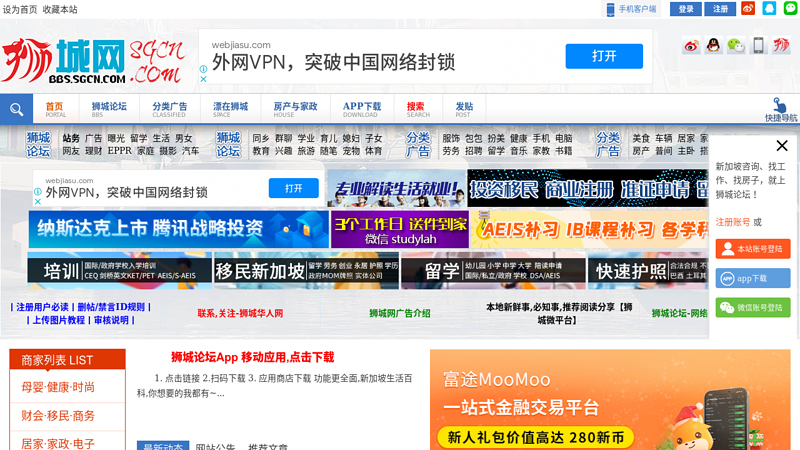This screenshot has height=450, width=800.
Task: Click 审核说明 link
Action: [x=111, y=320]
